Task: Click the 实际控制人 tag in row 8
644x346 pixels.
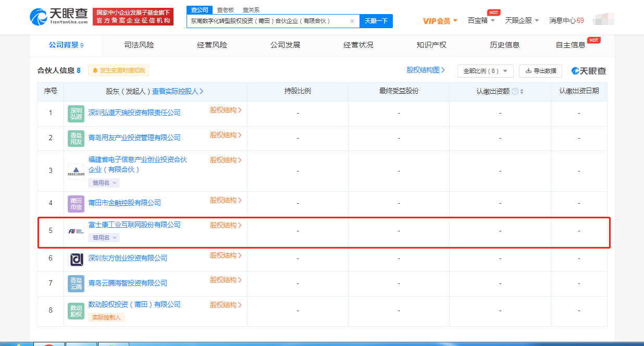Action: click(106, 317)
